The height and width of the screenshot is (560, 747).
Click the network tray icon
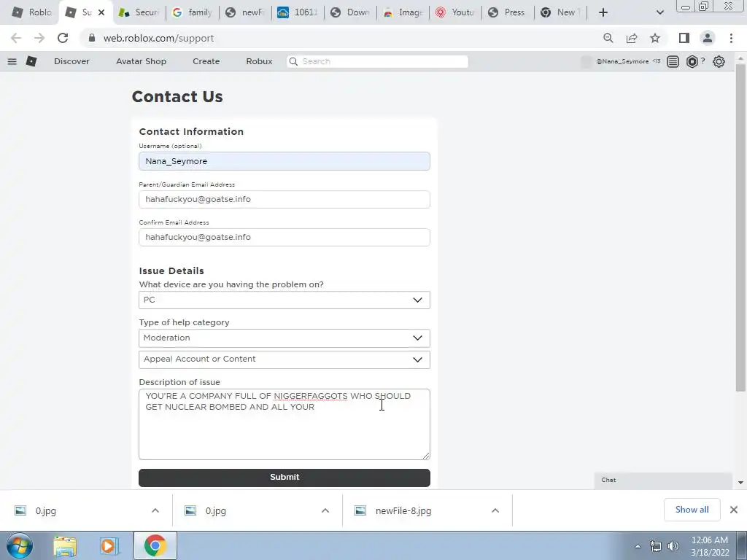(x=656, y=546)
